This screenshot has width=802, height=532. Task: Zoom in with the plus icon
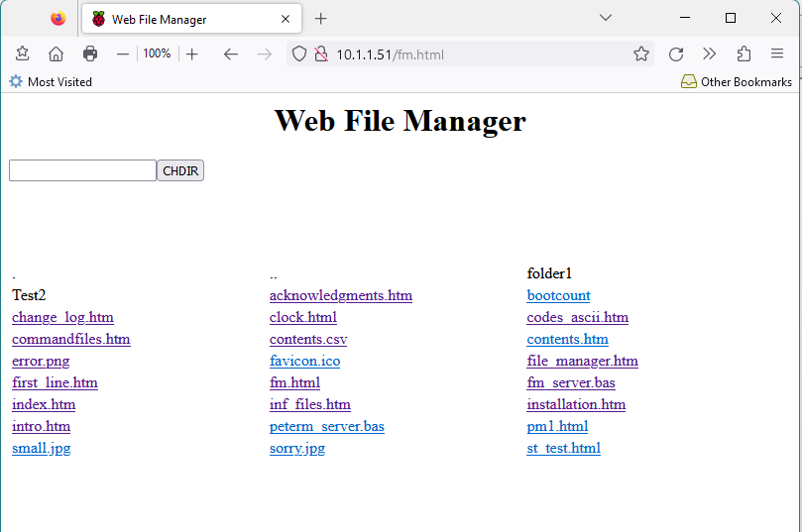click(192, 54)
